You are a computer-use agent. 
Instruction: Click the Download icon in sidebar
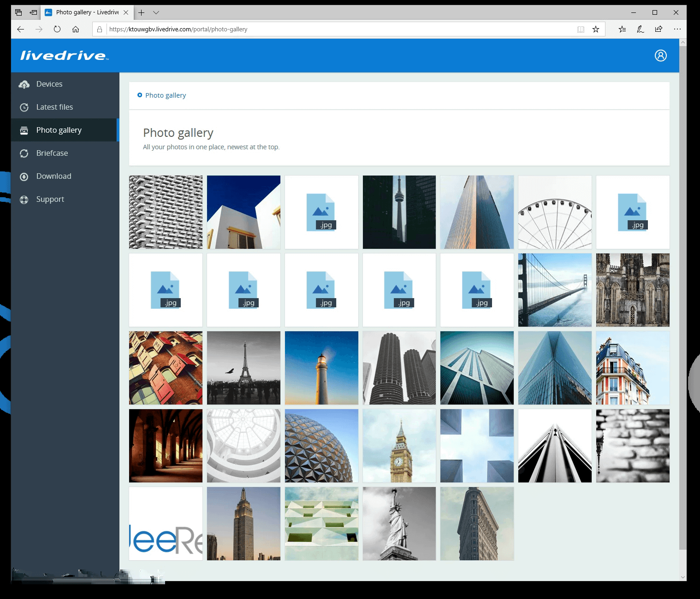click(x=24, y=176)
